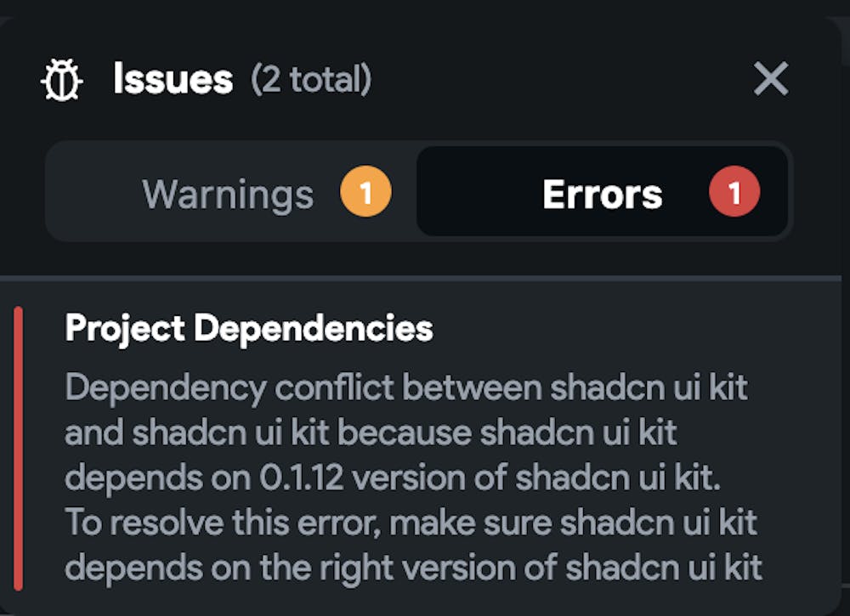
Task: Click the empty header space between count and close
Action: (561, 81)
